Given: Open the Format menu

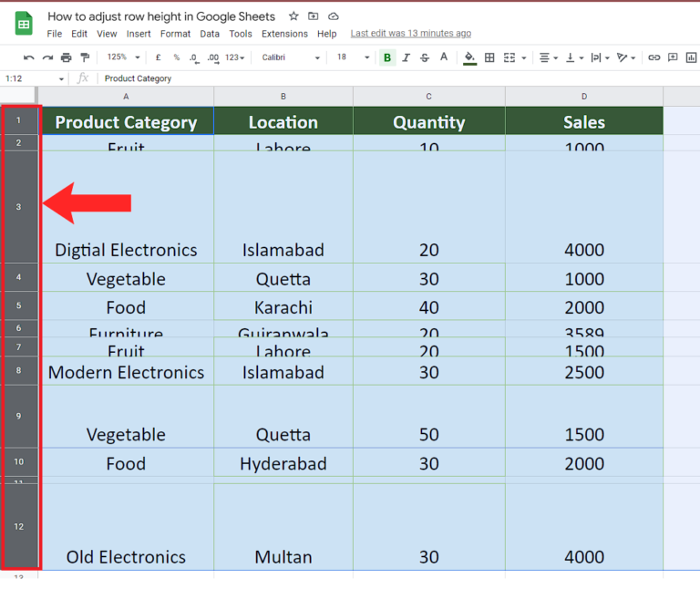Looking at the screenshot, I should point(175,34).
